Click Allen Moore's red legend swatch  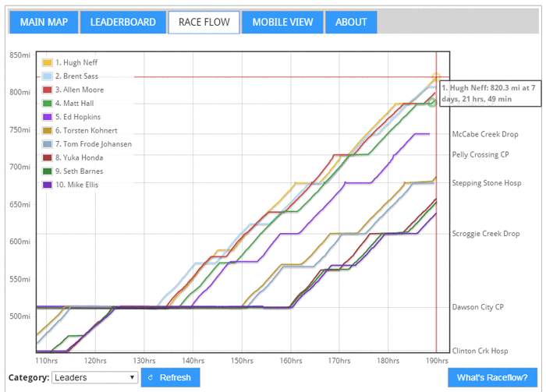click(x=48, y=90)
